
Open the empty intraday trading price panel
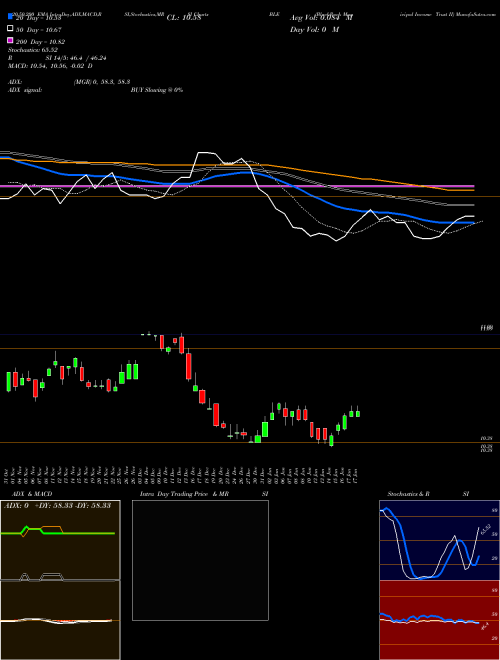[200, 560]
